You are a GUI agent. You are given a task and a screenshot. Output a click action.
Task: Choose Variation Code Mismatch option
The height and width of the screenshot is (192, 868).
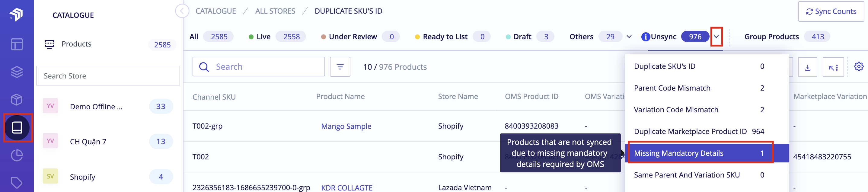(x=707, y=110)
